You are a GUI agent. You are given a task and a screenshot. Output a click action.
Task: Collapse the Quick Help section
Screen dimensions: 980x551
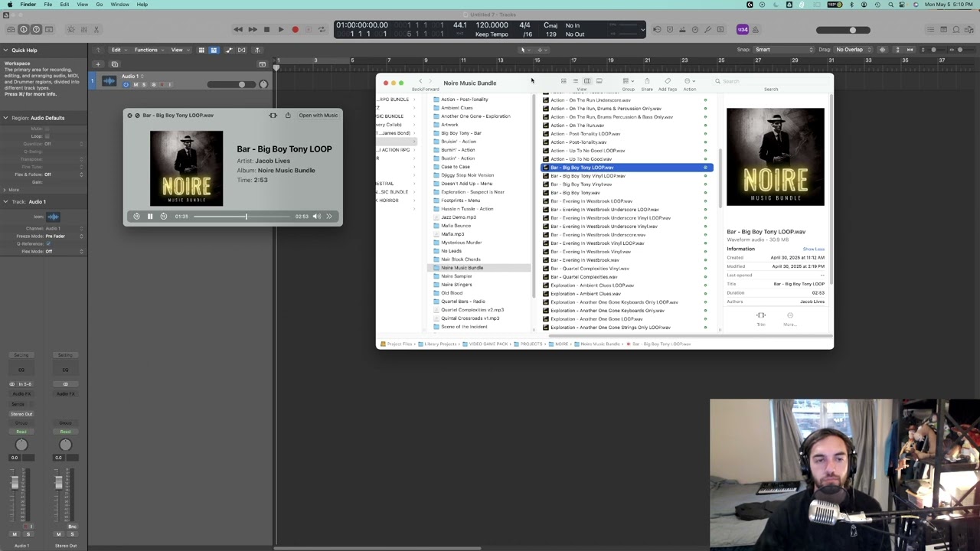pos(6,50)
